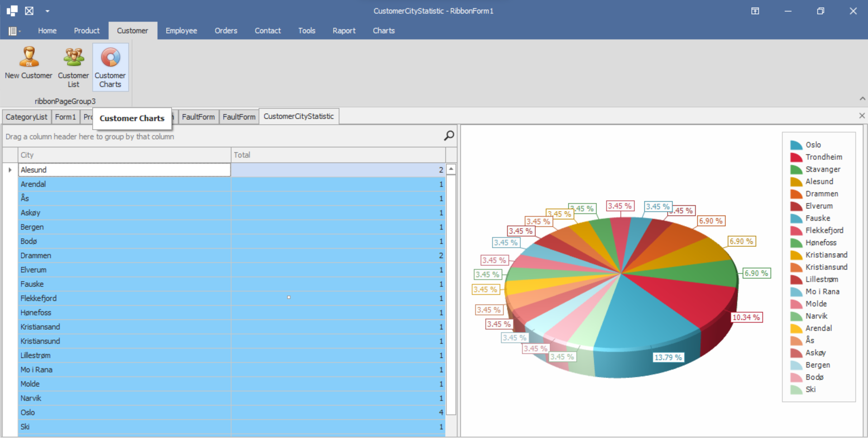Click the search magnifier icon in grid
The width and height of the screenshot is (868, 438).
point(448,136)
